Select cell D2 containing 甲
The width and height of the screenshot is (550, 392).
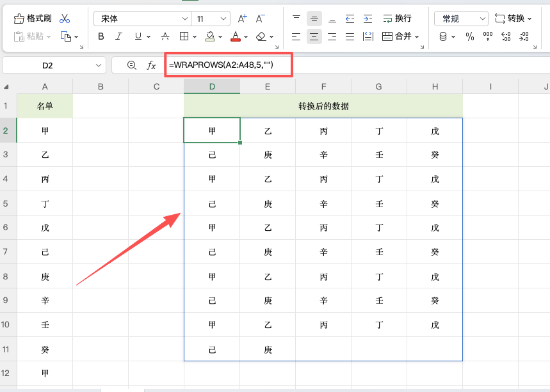[212, 130]
